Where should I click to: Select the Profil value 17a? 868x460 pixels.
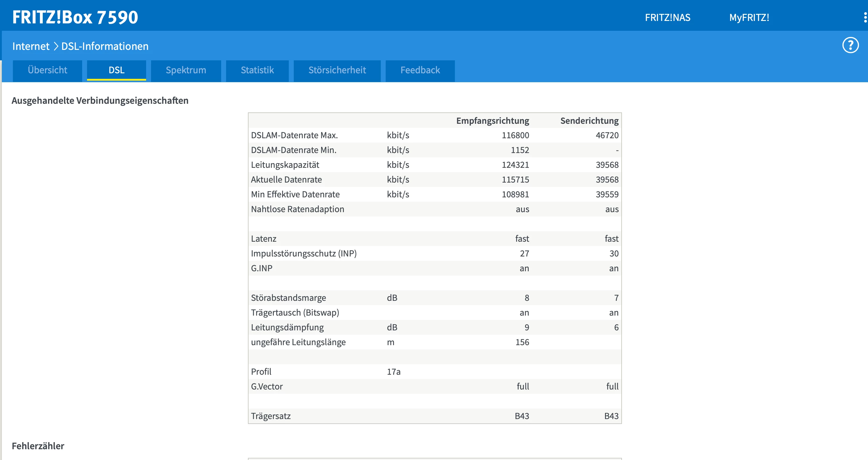click(x=393, y=372)
